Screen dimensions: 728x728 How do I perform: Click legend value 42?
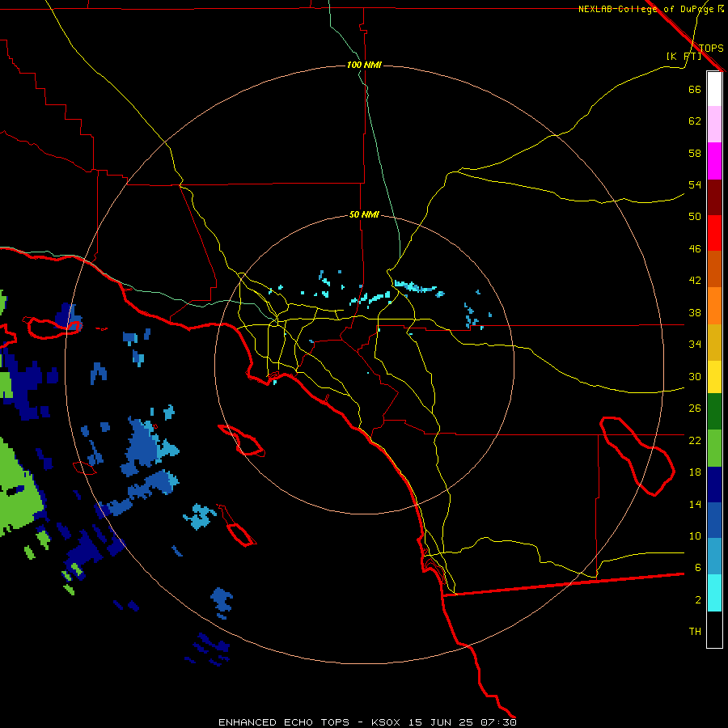(x=695, y=281)
